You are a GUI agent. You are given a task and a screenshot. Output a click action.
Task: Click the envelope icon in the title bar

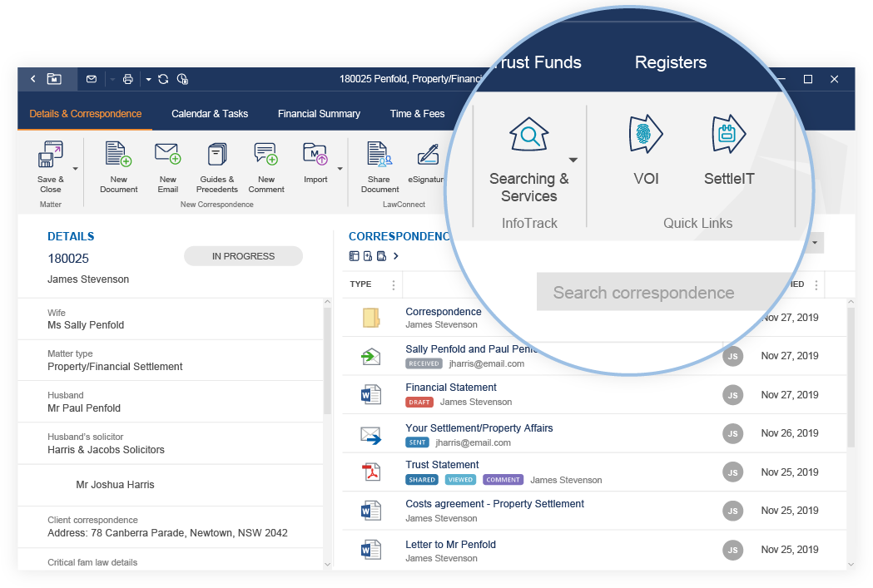92,79
